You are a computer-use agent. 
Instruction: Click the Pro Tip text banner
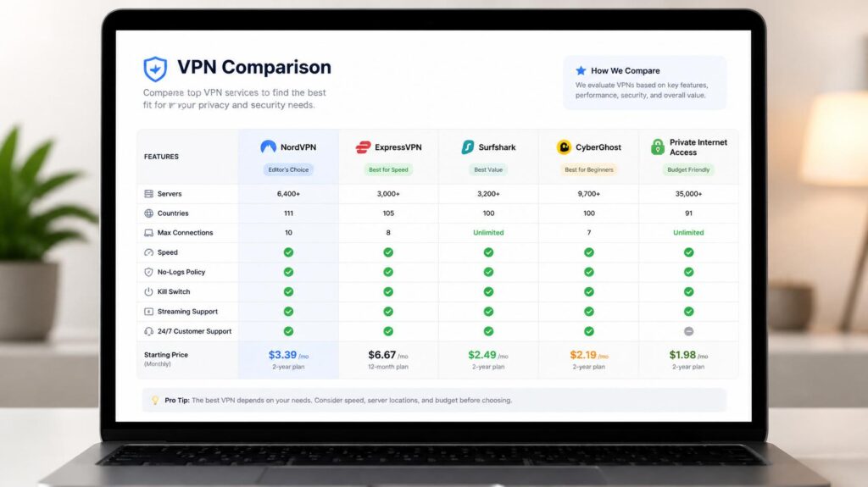(x=434, y=400)
